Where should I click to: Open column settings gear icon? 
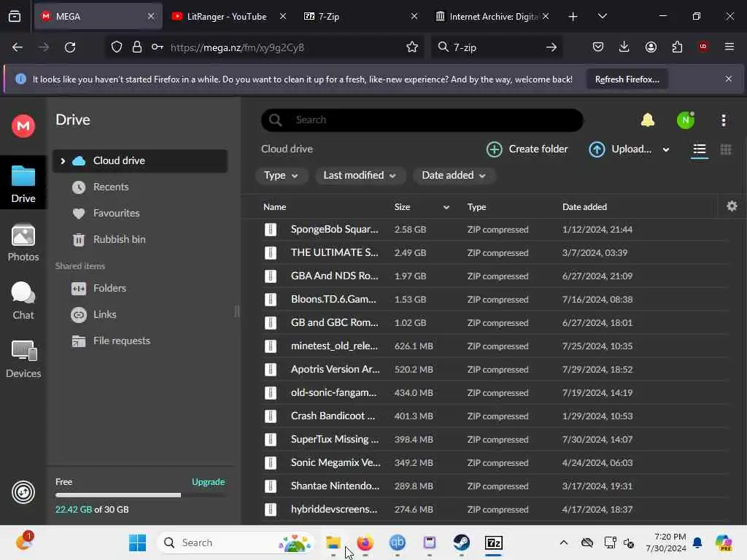coord(732,206)
